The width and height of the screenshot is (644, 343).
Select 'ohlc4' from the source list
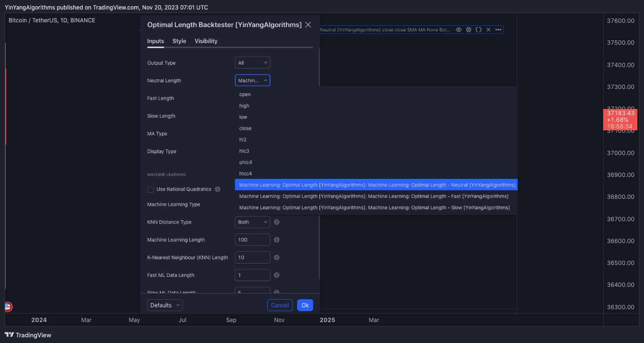(x=376, y=162)
